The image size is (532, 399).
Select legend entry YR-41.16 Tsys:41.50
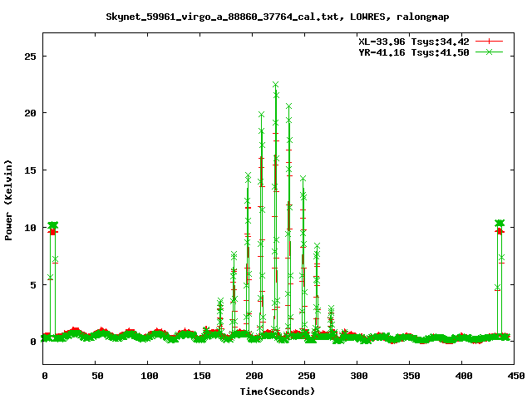(414, 52)
